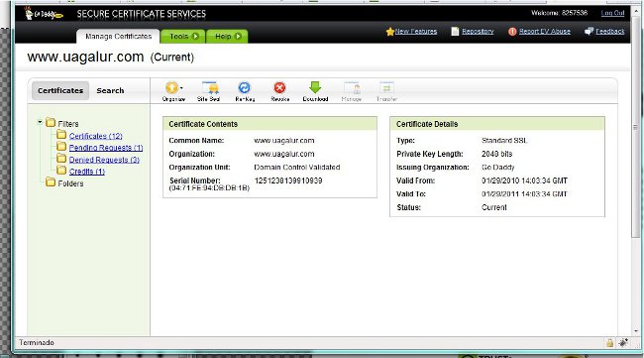
Task: Open the Pending Requests (1) filter
Action: (106, 148)
